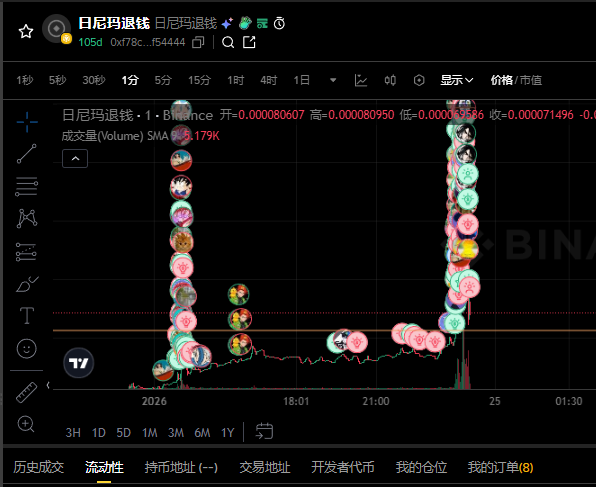Collapse the left drawing toolbar arrow
Screen dimensions: 596x487
coord(48,385)
